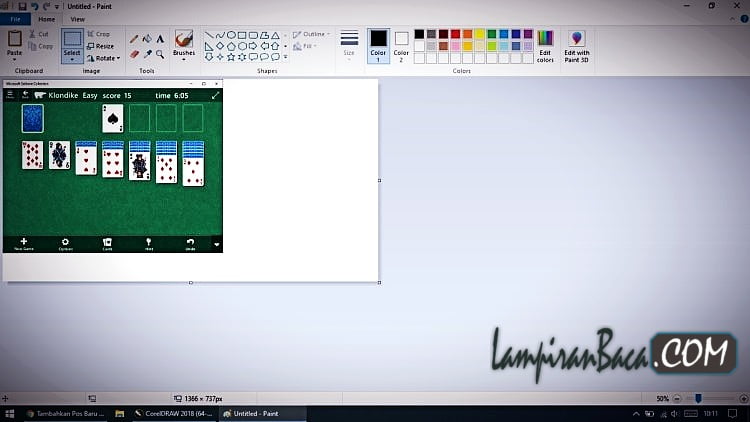750x422 pixels.
Task: Choose the Text tool
Action: pyautogui.click(x=160, y=39)
